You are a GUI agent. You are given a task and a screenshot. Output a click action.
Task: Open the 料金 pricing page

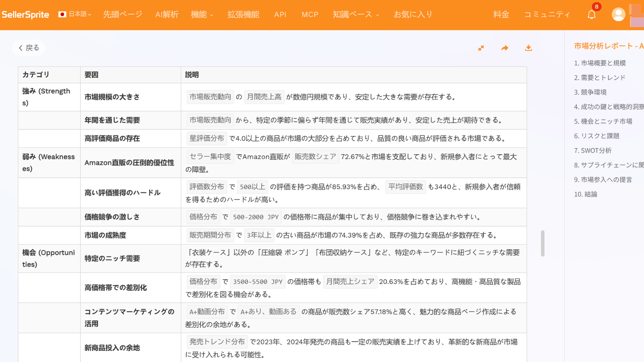tap(501, 15)
